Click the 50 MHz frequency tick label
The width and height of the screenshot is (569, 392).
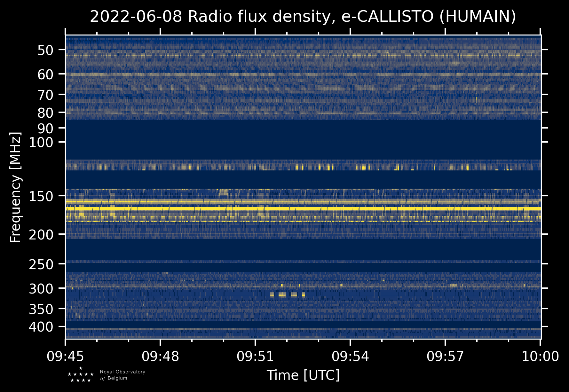pyautogui.click(x=45, y=50)
